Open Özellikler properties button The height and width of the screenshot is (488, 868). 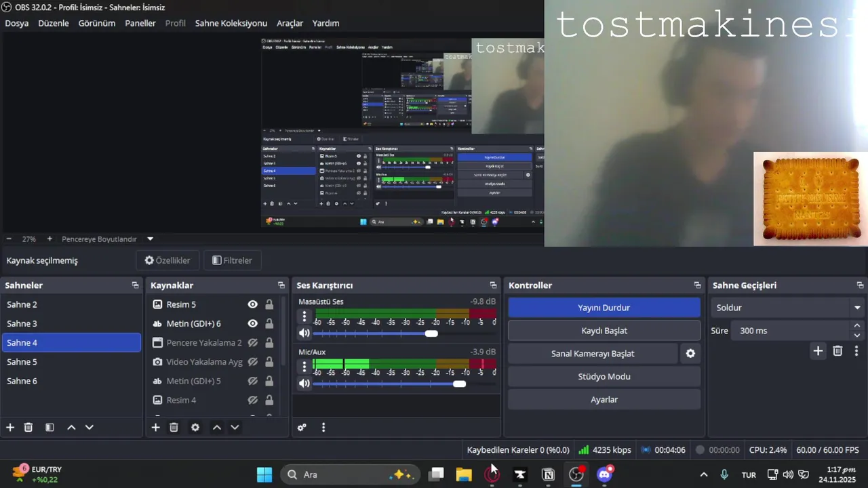coord(167,260)
